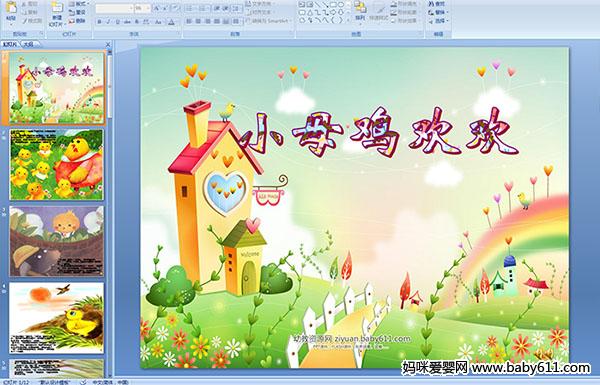Toggle underline formatting in the font group
Image resolution: width=600 pixels, height=385 pixels.
(x=117, y=22)
